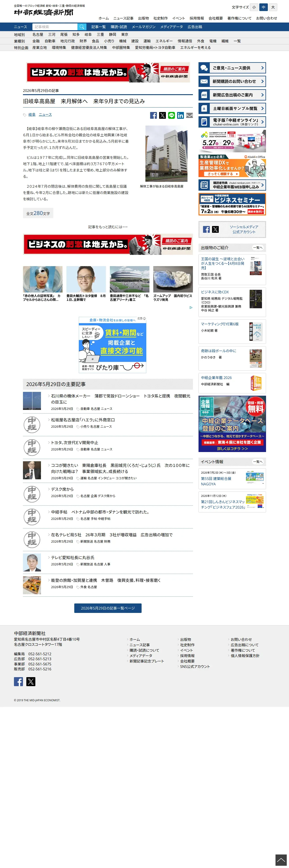The height and width of the screenshot is (868, 289).
Task: Open ニュース記事 in top navigation
Action: (123, 18)
